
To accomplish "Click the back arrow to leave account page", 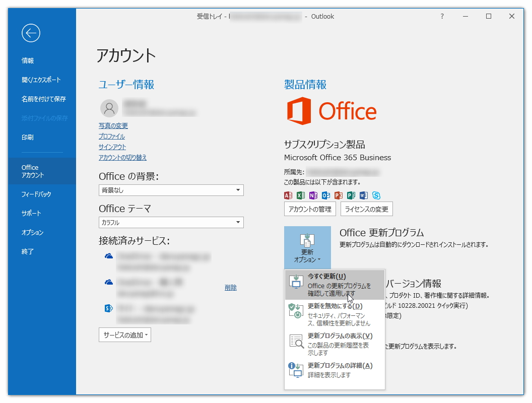I will (31, 33).
